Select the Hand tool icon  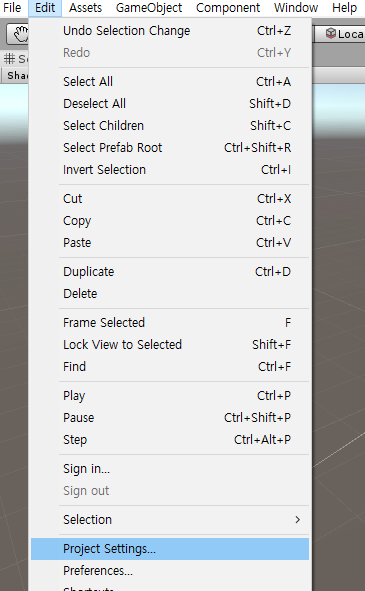(21, 34)
